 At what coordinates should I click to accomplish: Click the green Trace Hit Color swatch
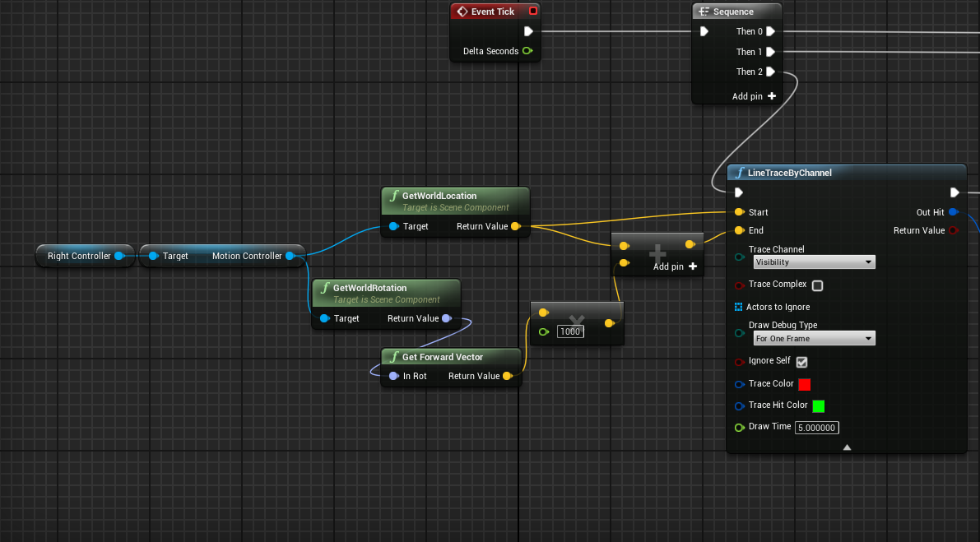818,405
